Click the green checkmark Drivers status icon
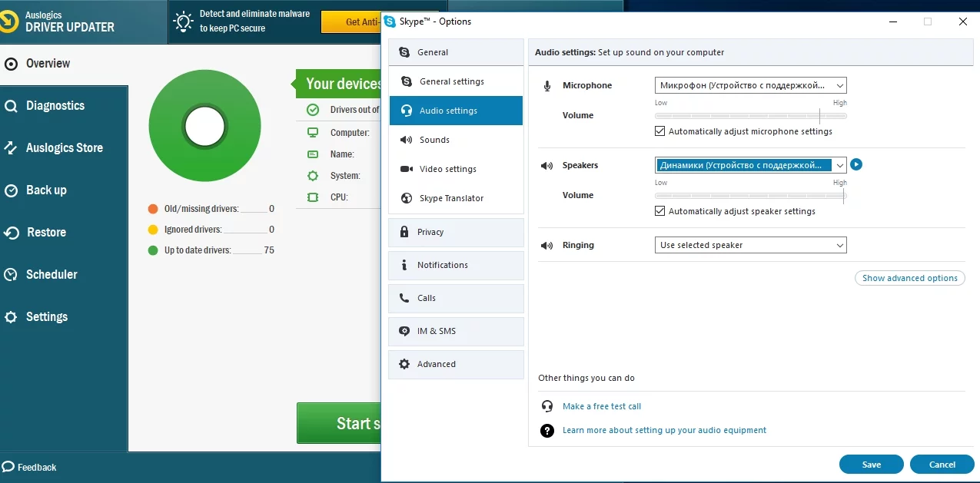The height and width of the screenshot is (483, 980). pos(313,110)
